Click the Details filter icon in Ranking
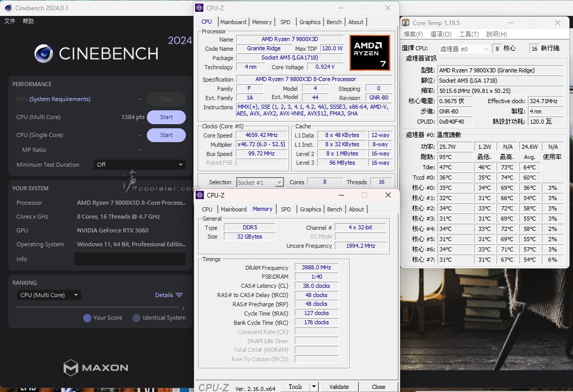Image resolution: width=573 pixels, height=392 pixels. tap(179, 295)
